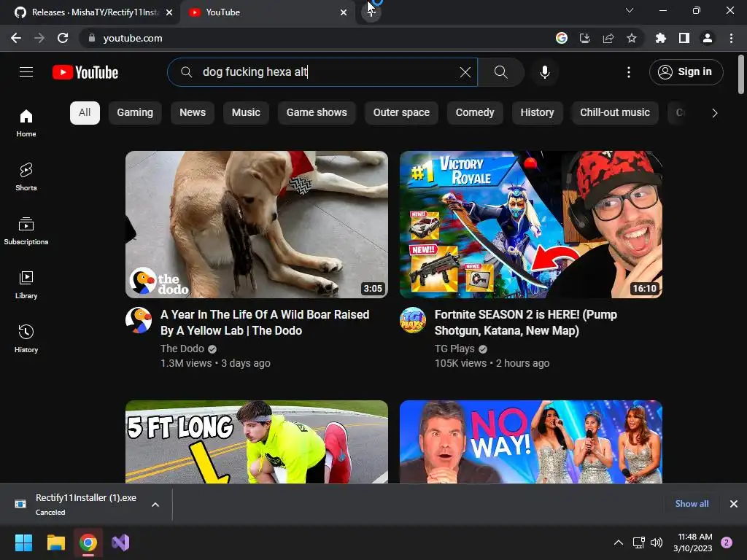Open File Explorer from taskbar
Screen dimensions: 747x560
pos(55,542)
